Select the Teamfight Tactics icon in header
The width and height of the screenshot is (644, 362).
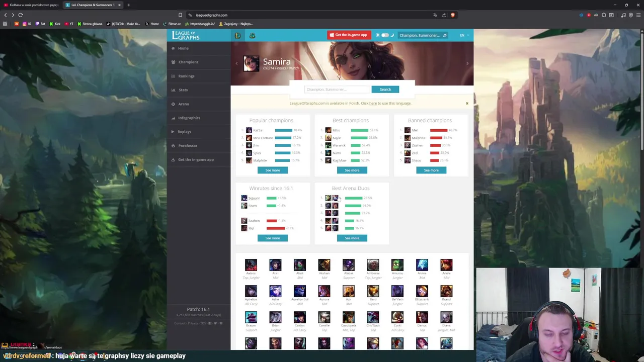252,35
